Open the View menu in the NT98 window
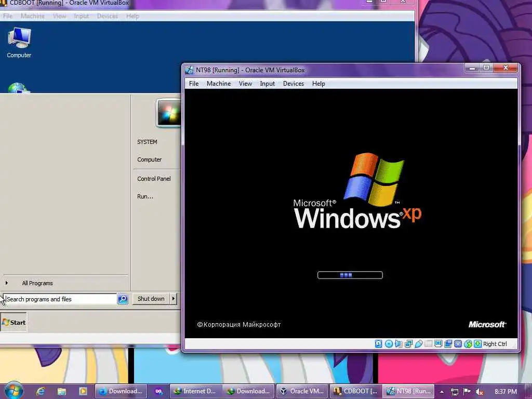This screenshot has width=532, height=399. pyautogui.click(x=245, y=84)
